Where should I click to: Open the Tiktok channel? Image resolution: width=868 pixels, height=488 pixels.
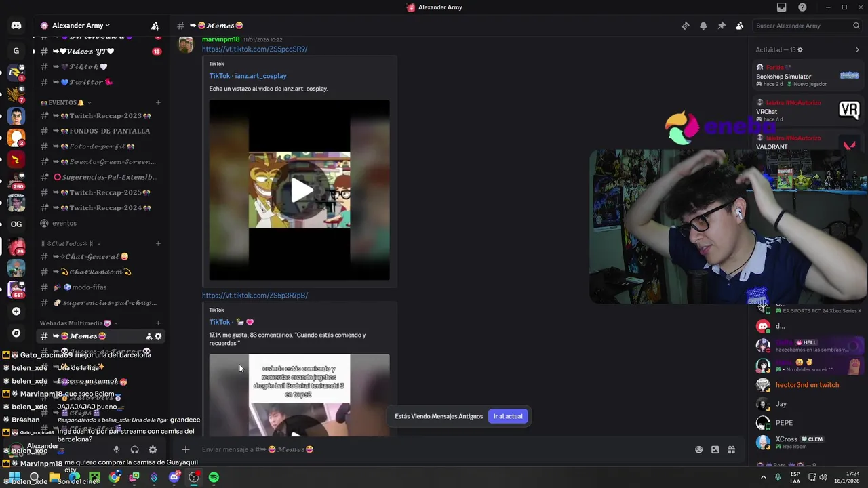tap(100, 67)
